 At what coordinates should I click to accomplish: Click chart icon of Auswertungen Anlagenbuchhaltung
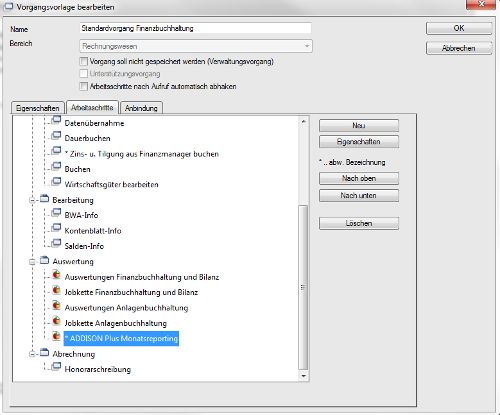coord(56,305)
